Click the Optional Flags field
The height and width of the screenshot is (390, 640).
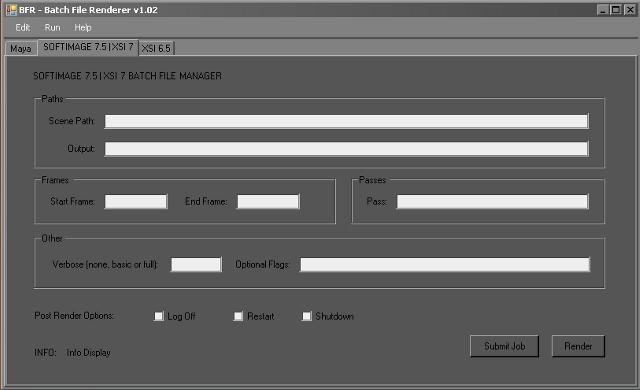click(x=445, y=264)
